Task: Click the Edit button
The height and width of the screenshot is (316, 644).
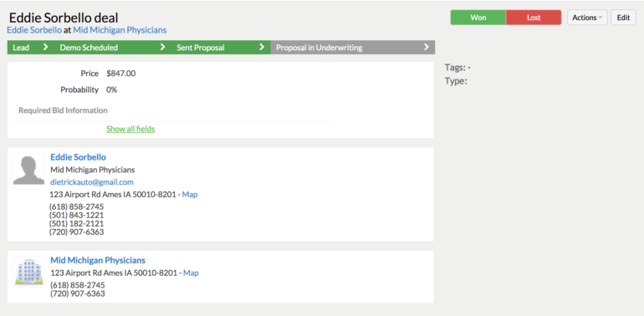Action: click(x=623, y=18)
